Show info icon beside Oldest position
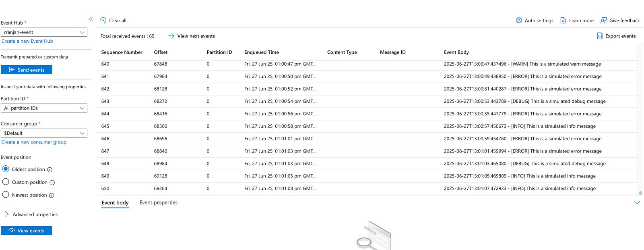Screen dimensions: 644x250 (50, 170)
